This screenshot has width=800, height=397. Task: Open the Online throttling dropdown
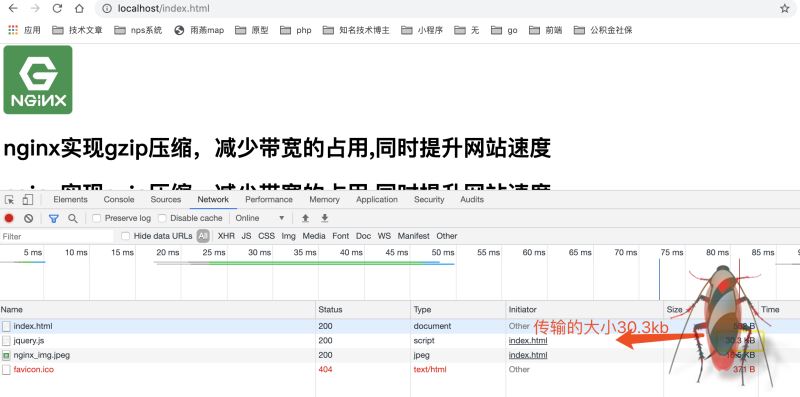(260, 218)
